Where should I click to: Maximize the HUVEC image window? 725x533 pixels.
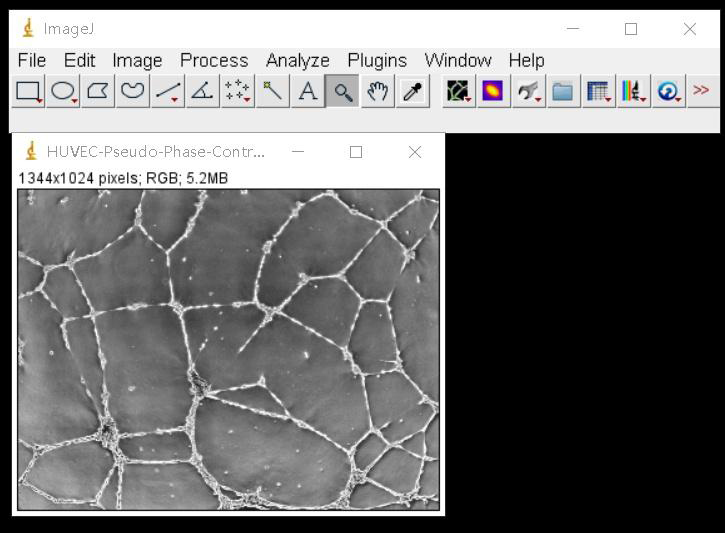pyautogui.click(x=355, y=152)
